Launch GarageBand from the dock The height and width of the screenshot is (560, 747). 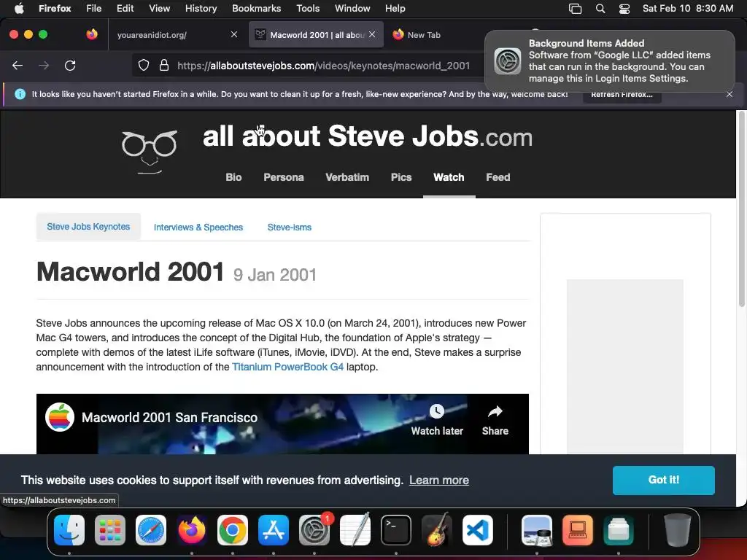coord(436,530)
